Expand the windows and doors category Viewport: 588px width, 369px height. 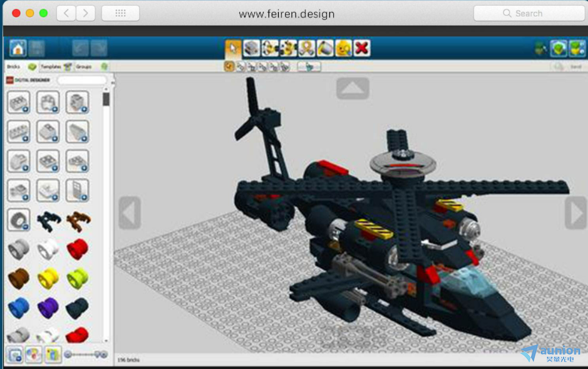77,190
